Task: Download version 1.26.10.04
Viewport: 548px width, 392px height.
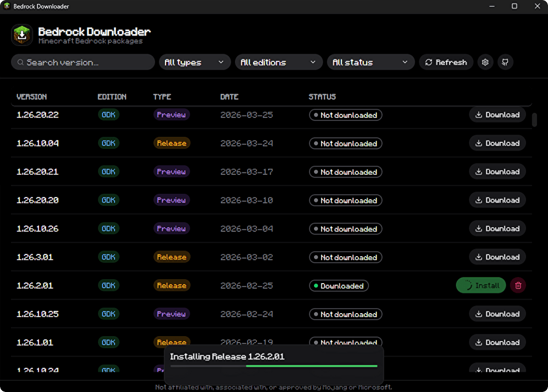Action: (x=498, y=143)
